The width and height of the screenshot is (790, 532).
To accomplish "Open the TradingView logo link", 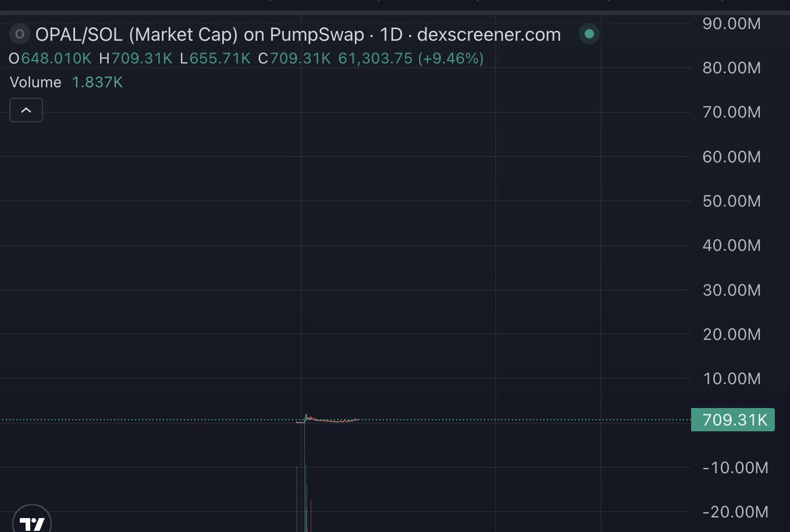I will (x=32, y=523).
